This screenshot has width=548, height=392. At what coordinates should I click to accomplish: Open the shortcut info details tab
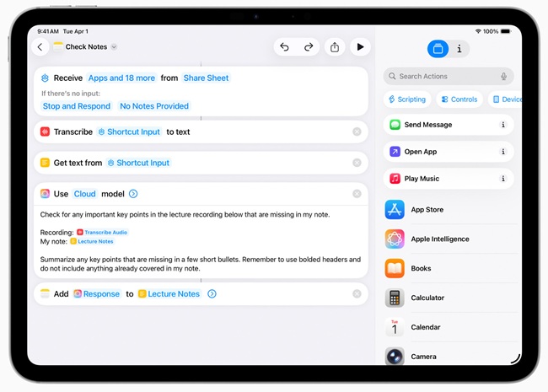(x=459, y=49)
